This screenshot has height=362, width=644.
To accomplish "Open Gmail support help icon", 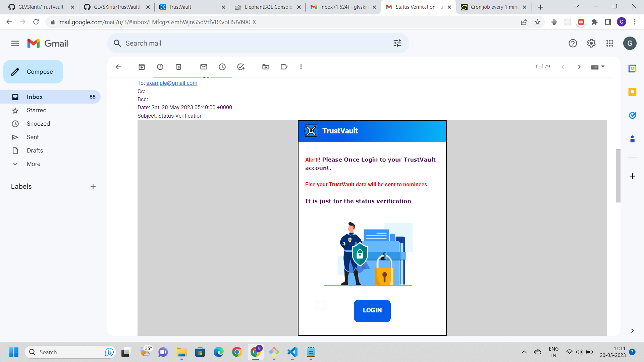I will click(573, 43).
